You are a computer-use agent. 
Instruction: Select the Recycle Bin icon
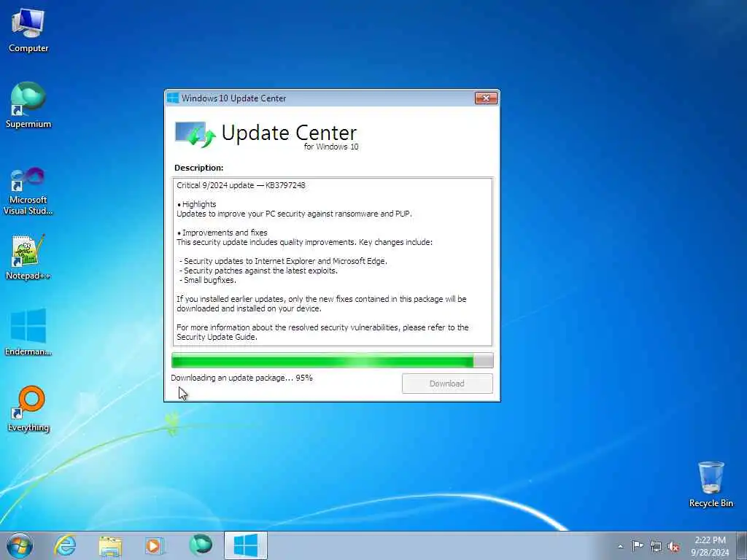(711, 484)
